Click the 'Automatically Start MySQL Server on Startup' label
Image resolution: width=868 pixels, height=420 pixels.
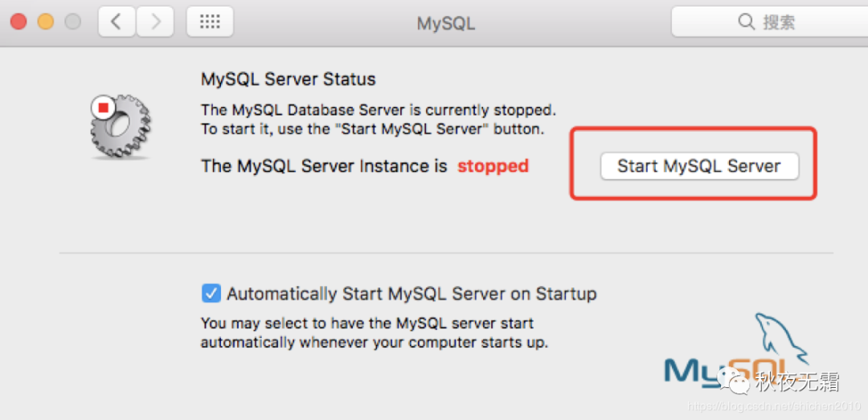tap(411, 294)
